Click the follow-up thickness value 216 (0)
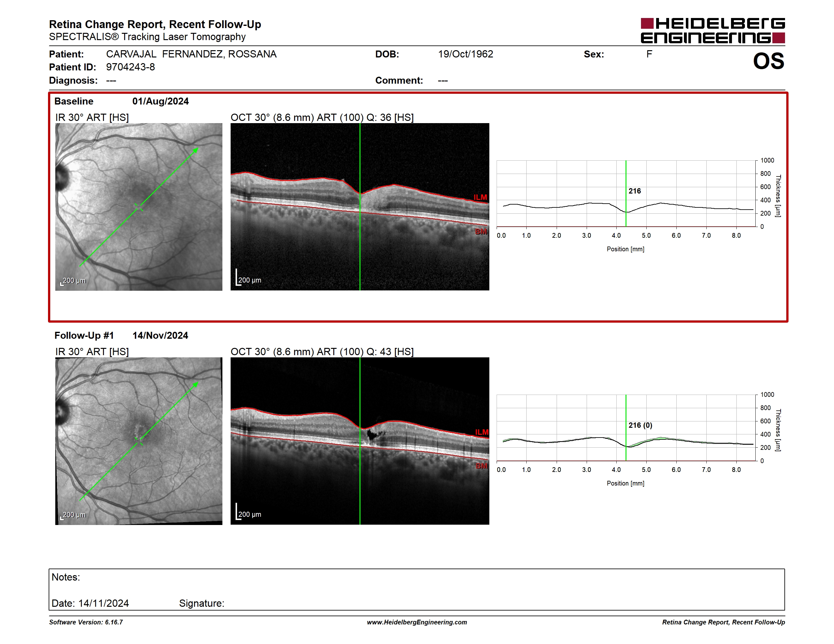Viewport: 834px width, 644px height. coord(640,425)
